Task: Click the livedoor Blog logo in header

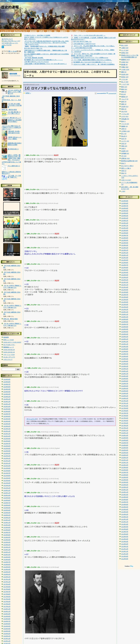Action: (5, 1)
